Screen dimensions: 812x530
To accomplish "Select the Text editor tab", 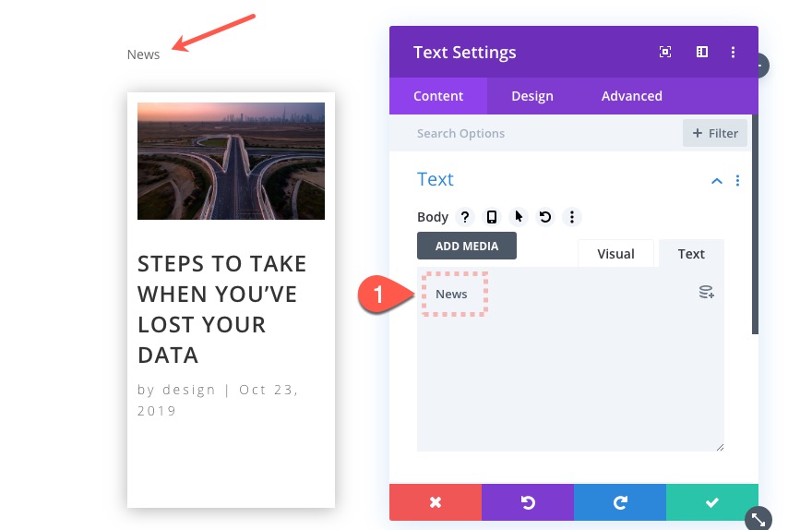I will [x=691, y=254].
